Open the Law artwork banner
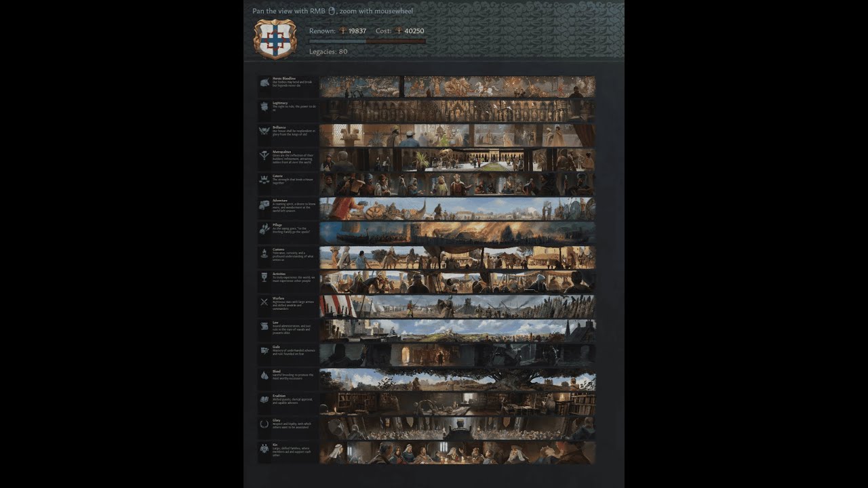Viewport: 868px width, 488px height. pos(458,330)
